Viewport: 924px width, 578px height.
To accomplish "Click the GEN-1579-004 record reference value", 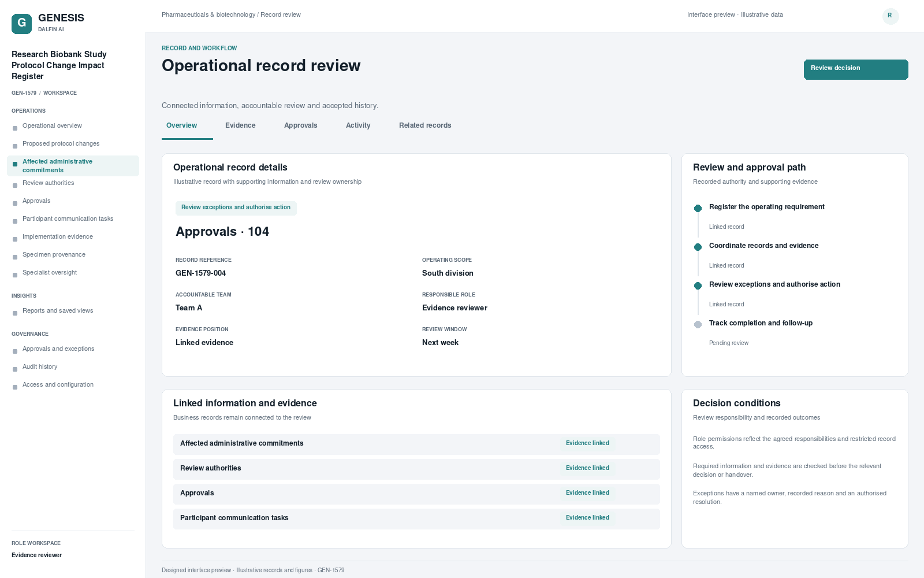I will coord(200,273).
